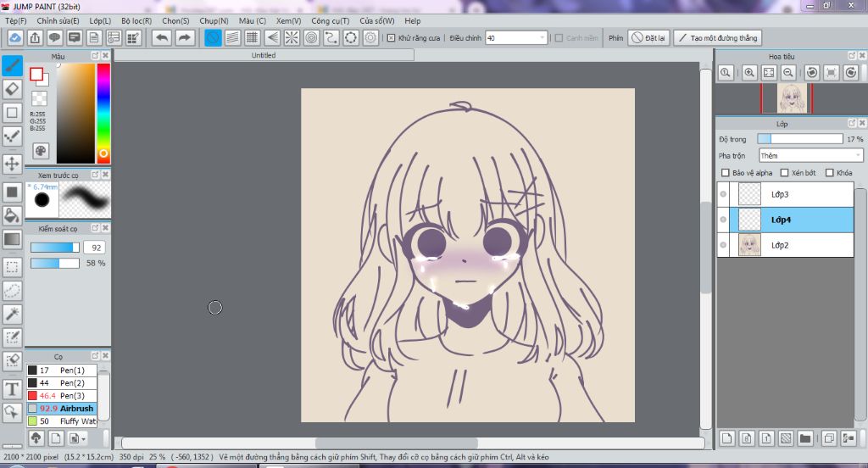
Task: Select the Paint Bucket tool
Action: 12,216
